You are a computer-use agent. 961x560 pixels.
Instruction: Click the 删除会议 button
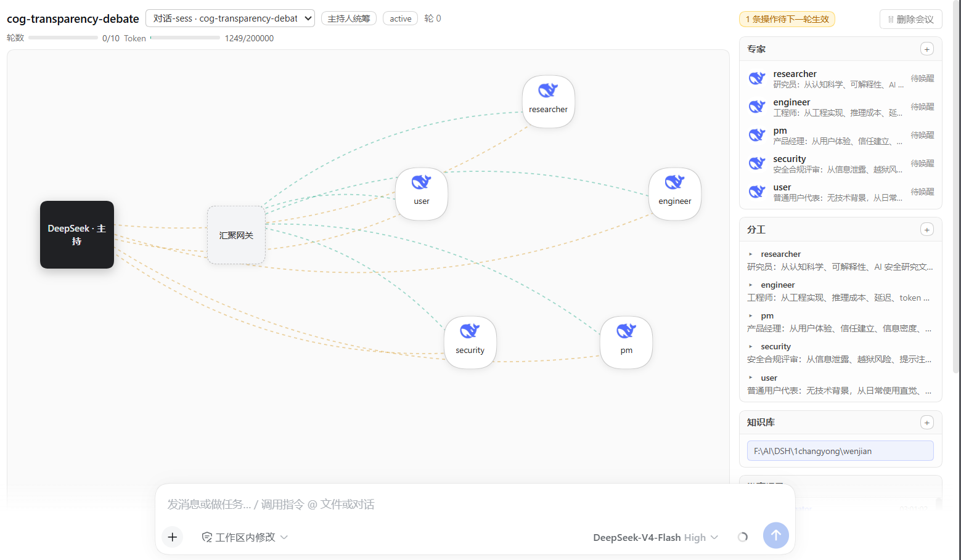911,19
